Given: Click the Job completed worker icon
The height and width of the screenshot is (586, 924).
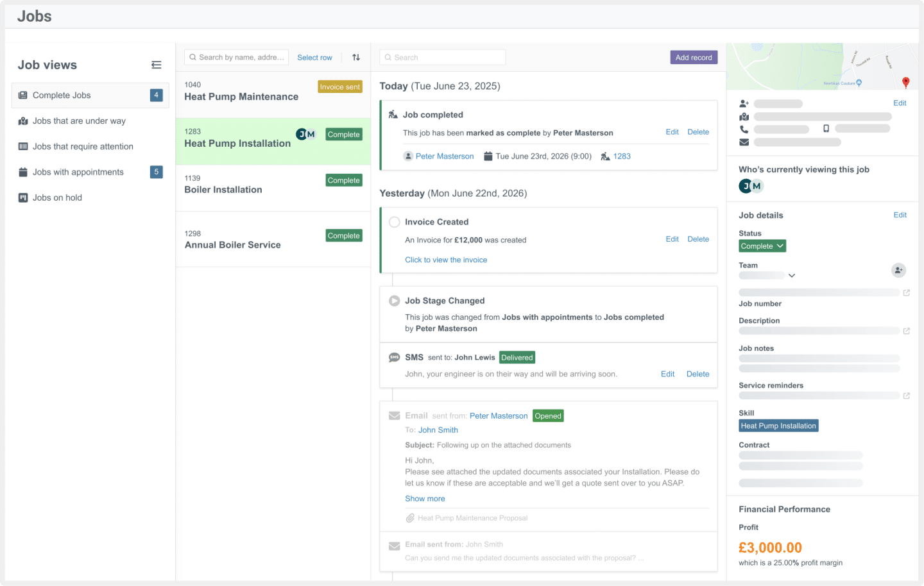Looking at the screenshot, I should pos(393,115).
